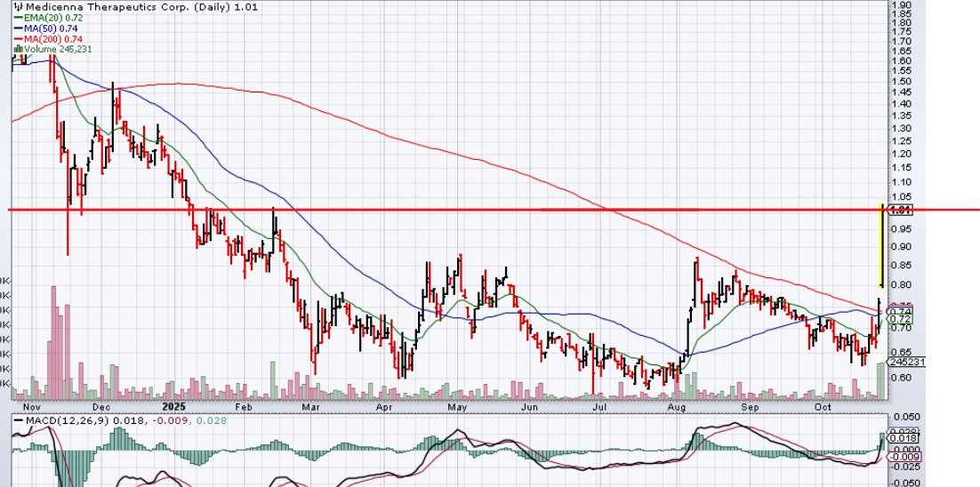Click the 0.050 MACD axis label
The height and width of the screenshot is (487, 980).
[x=905, y=417]
